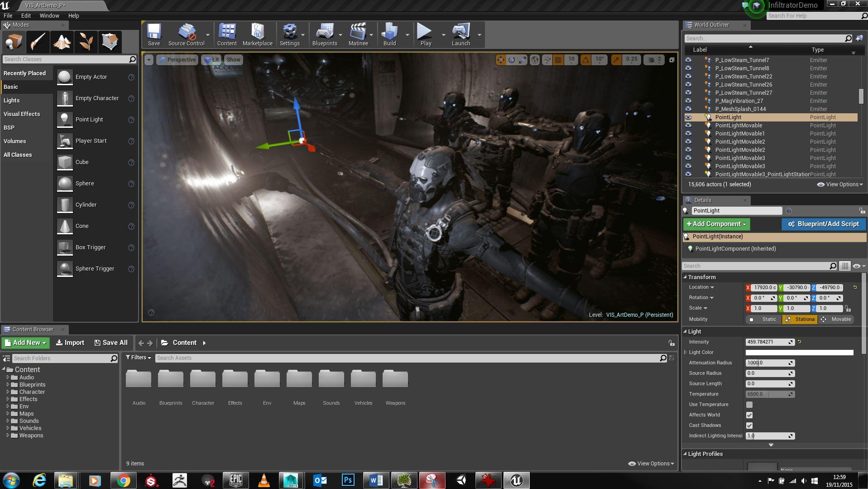Select Landscape mode mountain icon
The image size is (868, 489).
[x=62, y=42]
